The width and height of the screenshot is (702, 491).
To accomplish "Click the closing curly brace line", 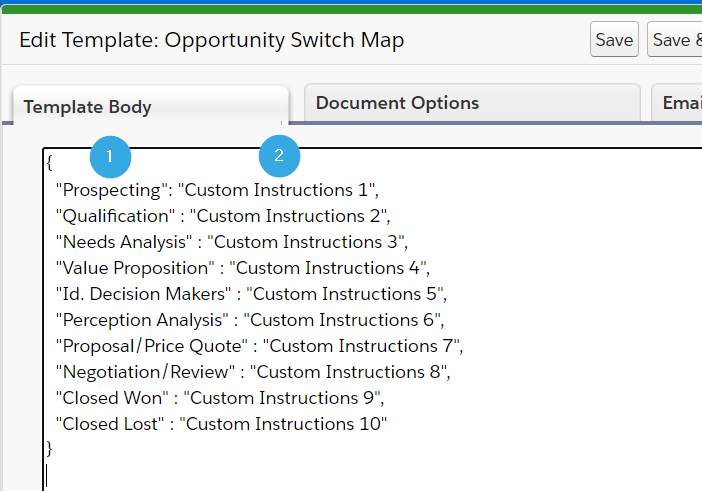I will coord(49,448).
